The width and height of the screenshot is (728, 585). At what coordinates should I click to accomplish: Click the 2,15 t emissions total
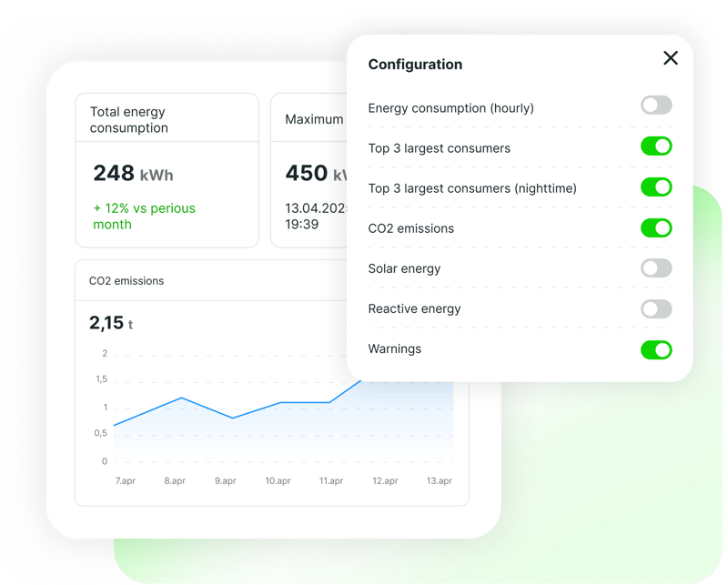click(x=110, y=323)
